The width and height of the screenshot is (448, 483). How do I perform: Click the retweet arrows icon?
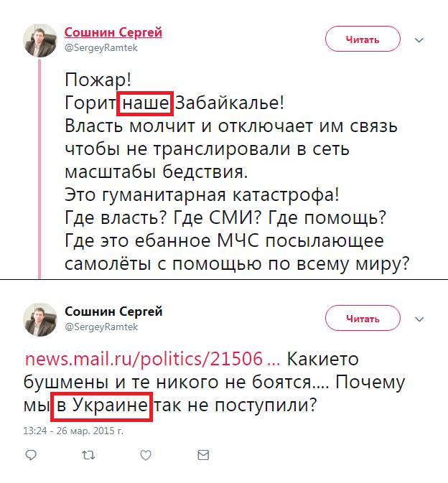[x=88, y=455]
